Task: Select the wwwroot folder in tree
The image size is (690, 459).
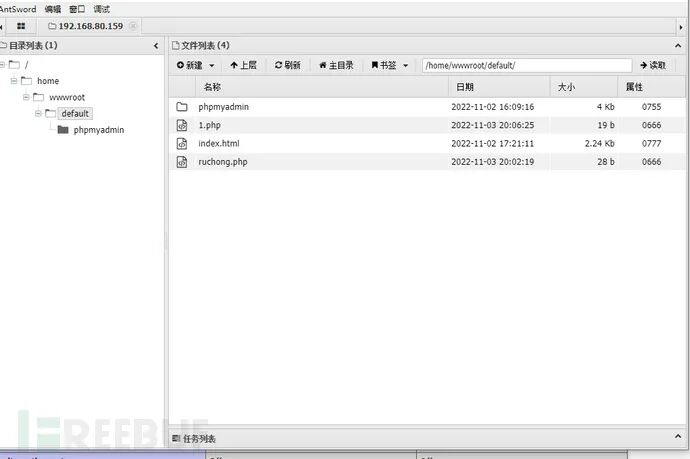Action: 67,97
